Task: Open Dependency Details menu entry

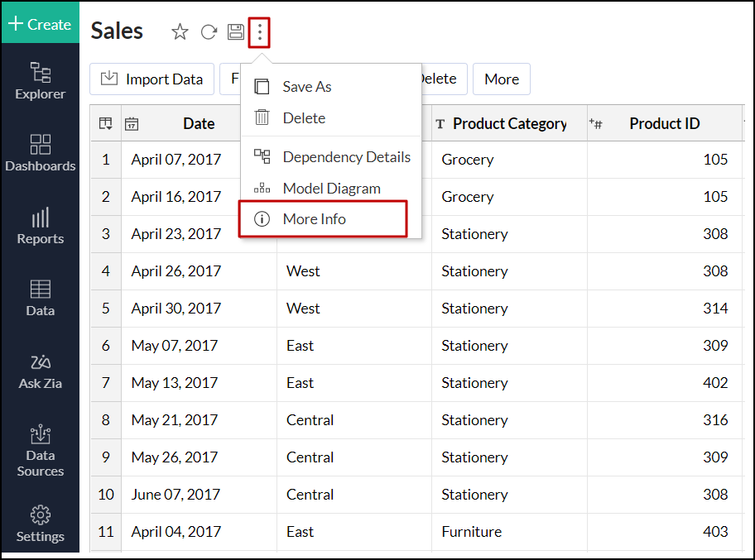Action: point(346,157)
